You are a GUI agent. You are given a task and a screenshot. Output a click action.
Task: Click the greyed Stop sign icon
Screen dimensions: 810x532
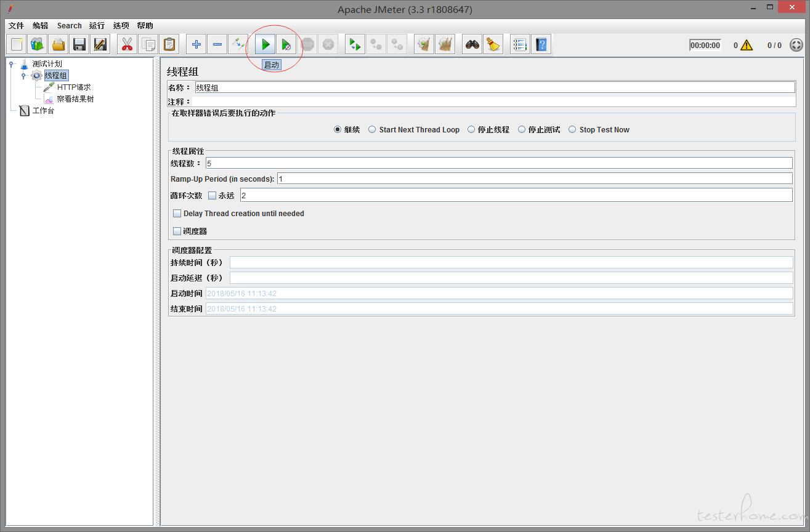307,44
